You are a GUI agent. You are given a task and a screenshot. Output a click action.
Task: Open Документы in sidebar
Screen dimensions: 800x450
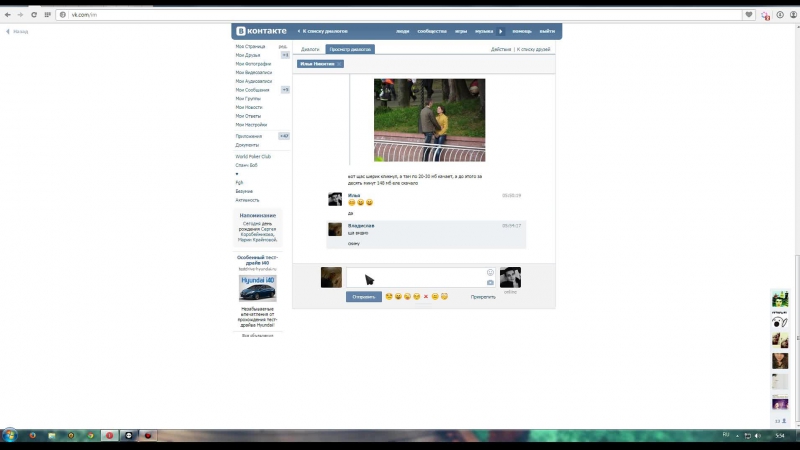click(247, 145)
